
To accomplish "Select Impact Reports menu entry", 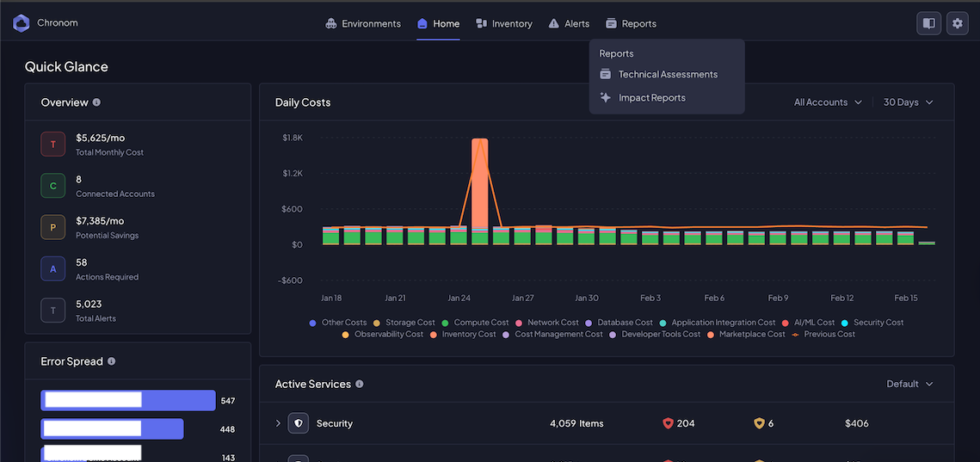I will click(x=651, y=98).
